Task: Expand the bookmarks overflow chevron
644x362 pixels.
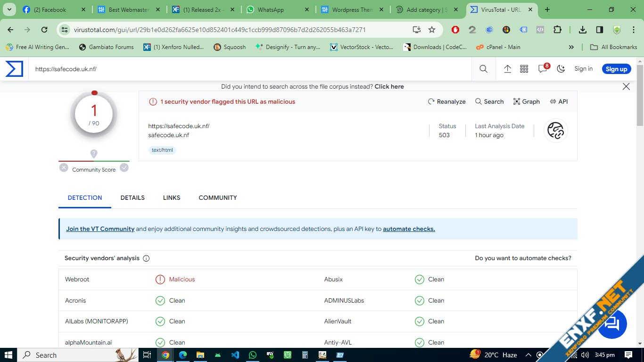Action: tap(571, 47)
